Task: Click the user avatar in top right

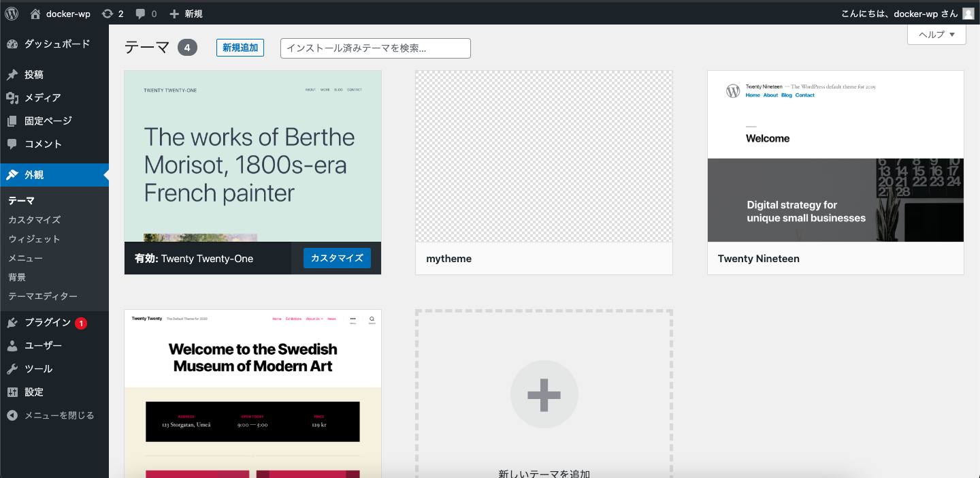Action: coord(968,14)
